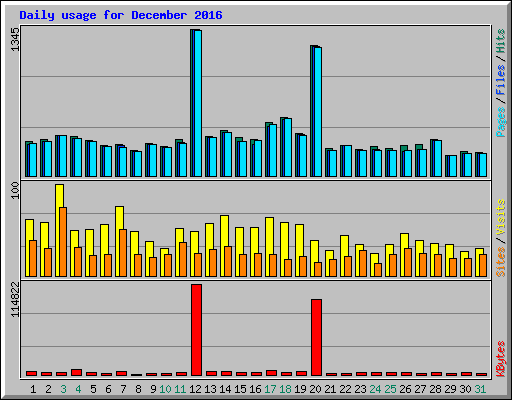
Task: Click the day label 14
Action: click(x=225, y=389)
